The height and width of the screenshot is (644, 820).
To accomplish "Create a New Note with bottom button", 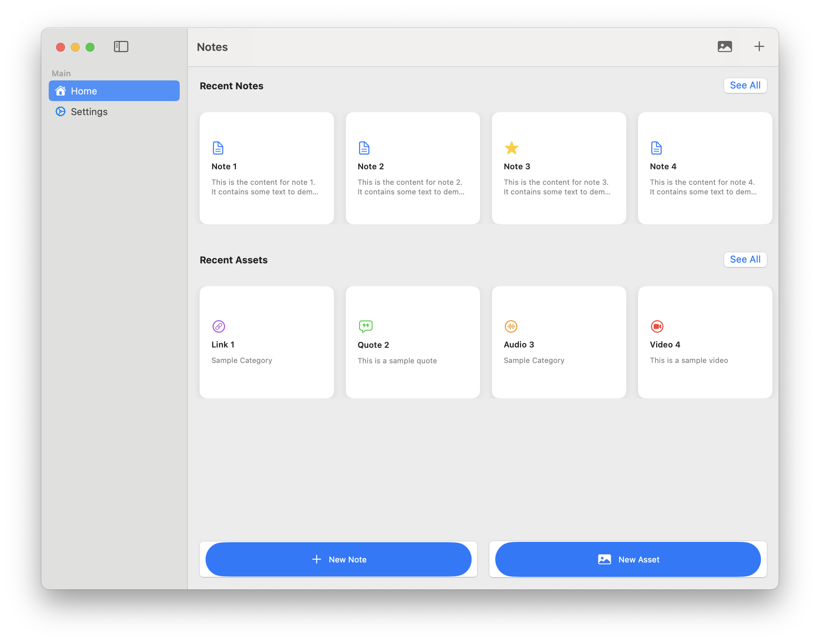I will [x=338, y=560].
